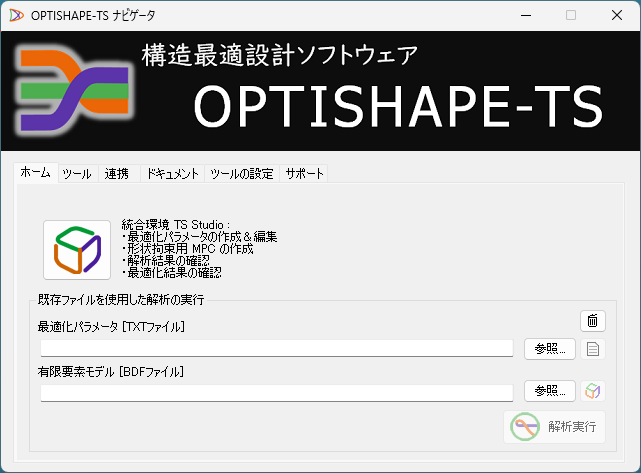Click the 有限要素モデル [BDFファイル] label
641x473 pixels.
pos(111,372)
